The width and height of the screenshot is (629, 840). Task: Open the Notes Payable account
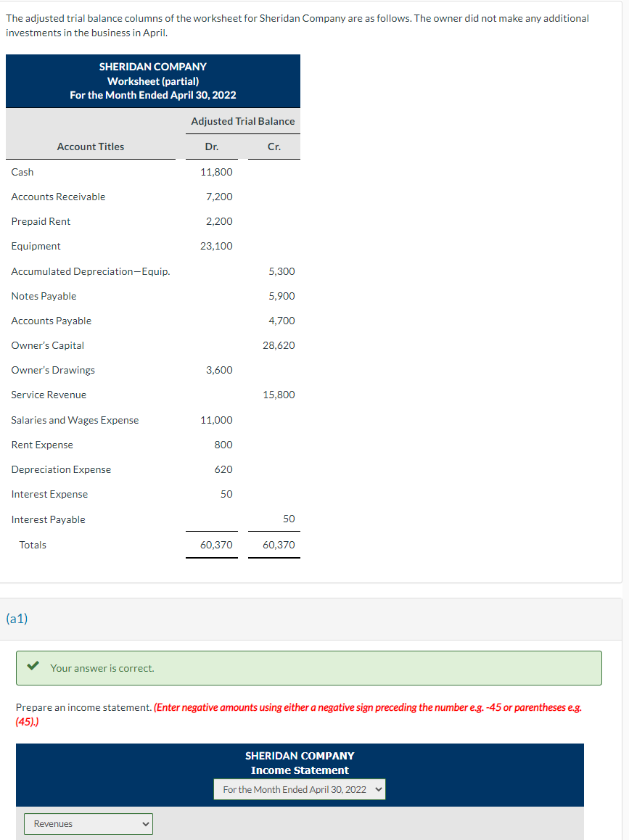point(44,296)
